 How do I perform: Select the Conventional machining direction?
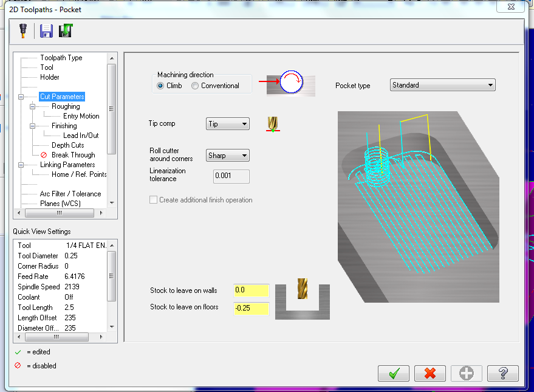pos(195,86)
